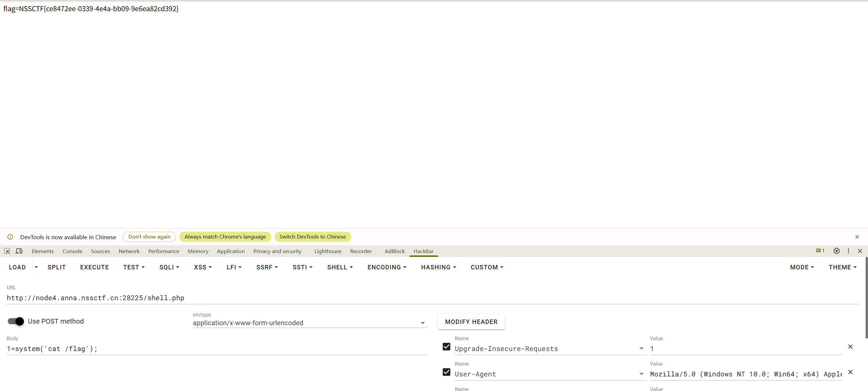
Task: Click the SPLIT button
Action: coord(57,267)
